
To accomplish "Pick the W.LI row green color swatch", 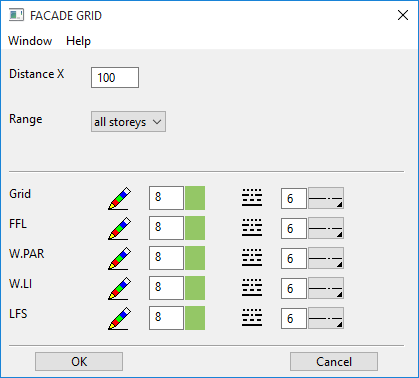I will pyautogui.click(x=195, y=288).
